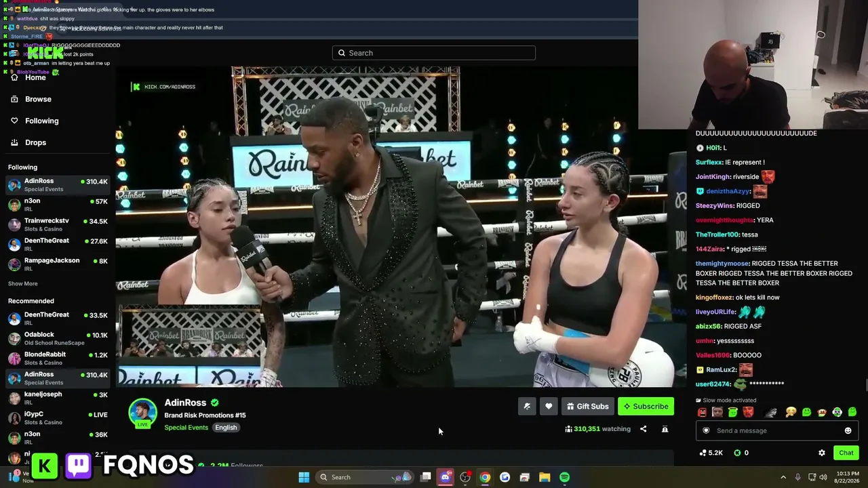
Task: Click the kingoffoxez username in chat
Action: click(714, 298)
